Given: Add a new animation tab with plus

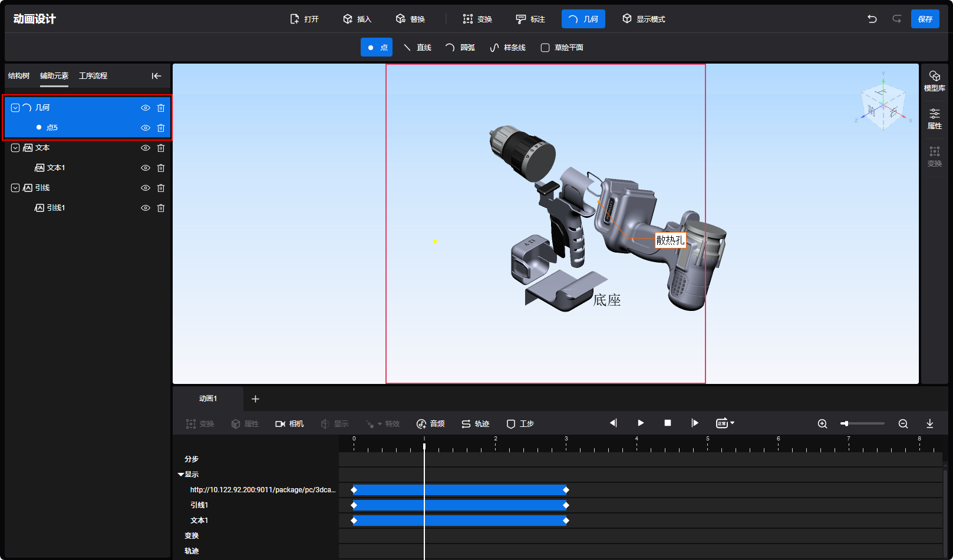Looking at the screenshot, I should tap(255, 399).
